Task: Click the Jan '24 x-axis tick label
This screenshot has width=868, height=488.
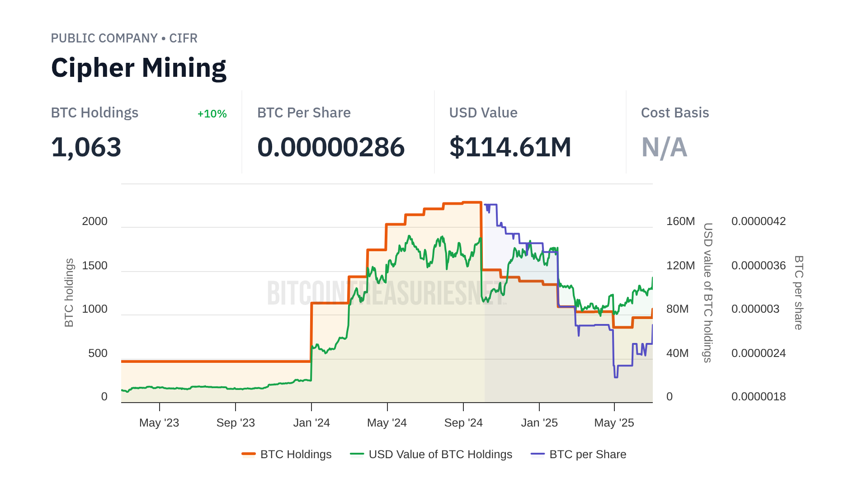Action: (x=311, y=423)
